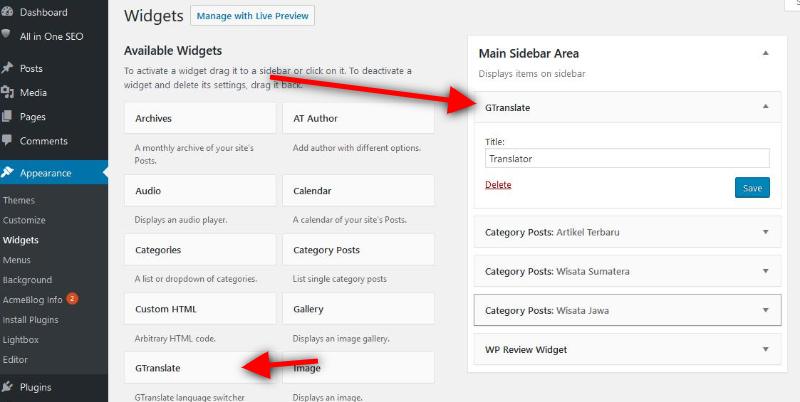Image resolution: width=800 pixels, height=402 pixels.
Task: Click the Comments bubble icon
Action: click(7, 140)
